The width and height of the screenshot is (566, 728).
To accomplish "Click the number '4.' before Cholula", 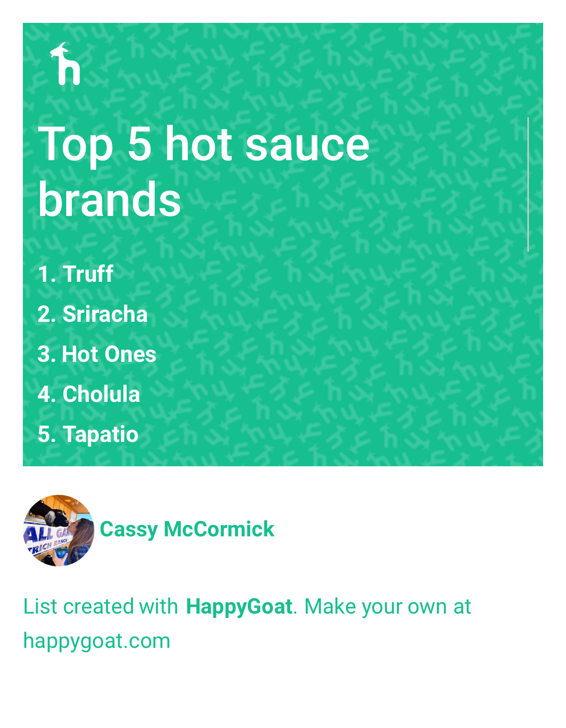I will [46, 394].
